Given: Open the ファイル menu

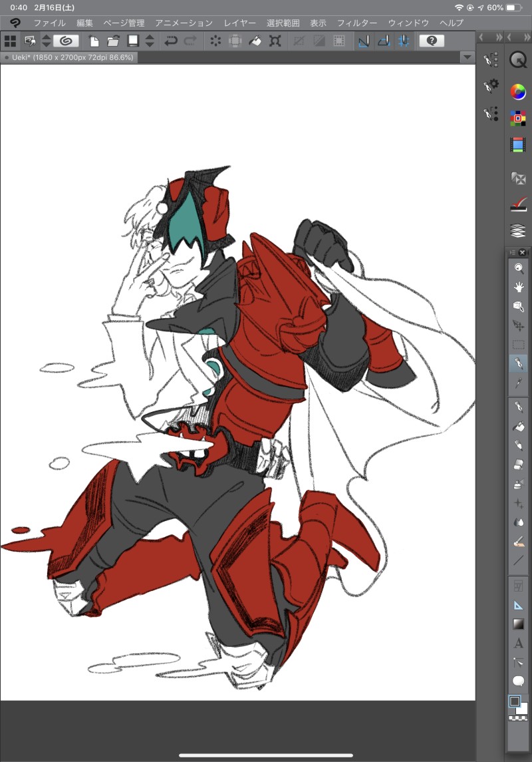Looking at the screenshot, I should 49,23.
